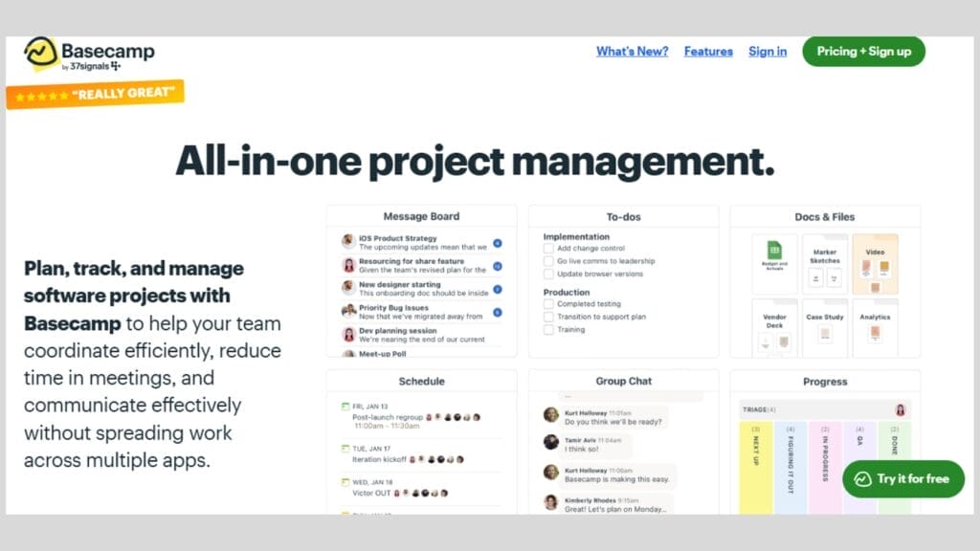The height and width of the screenshot is (551, 980).
Task: Click the Pricing + Sign up button
Action: (862, 52)
